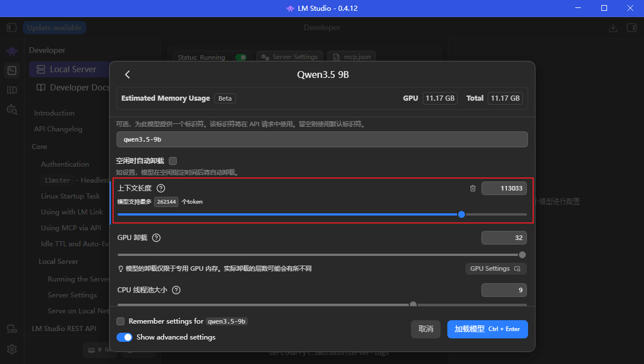Open Authentication docs page
The height and width of the screenshot is (364, 644).
(x=65, y=164)
